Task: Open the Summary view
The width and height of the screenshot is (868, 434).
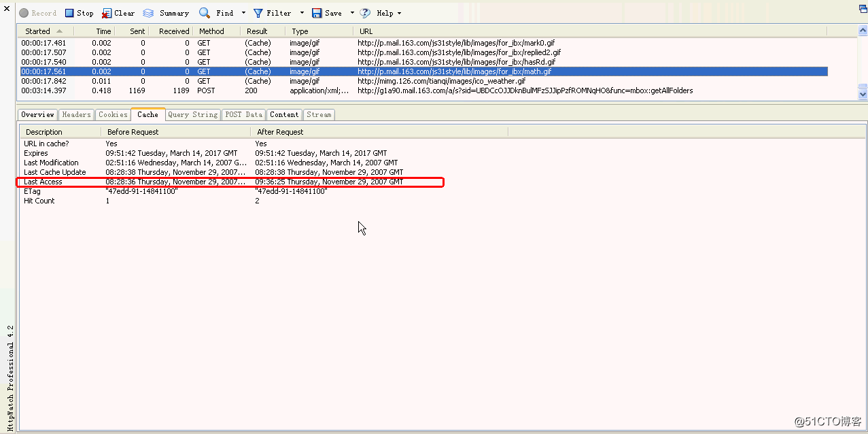Action: [166, 13]
